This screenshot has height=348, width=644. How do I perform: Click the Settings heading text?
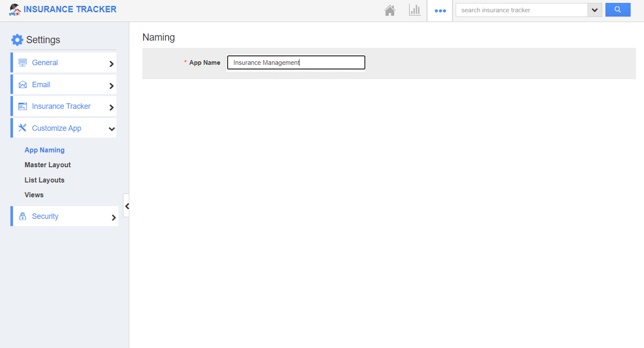[43, 40]
